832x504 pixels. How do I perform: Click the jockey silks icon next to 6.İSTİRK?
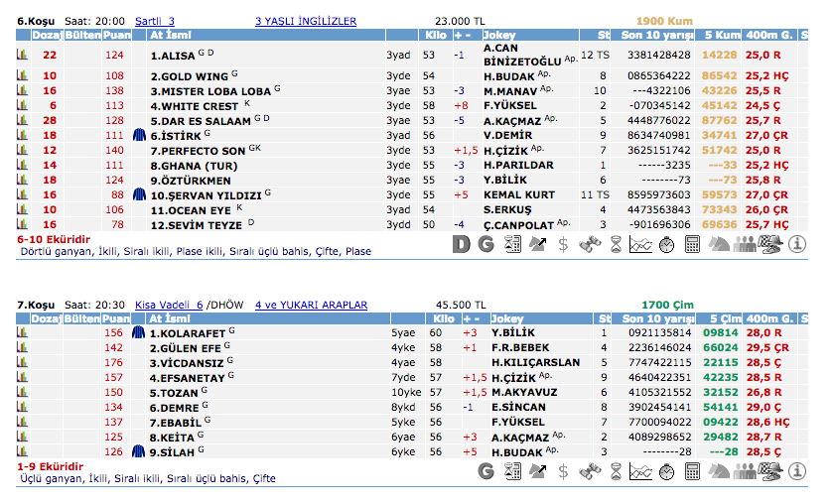(x=140, y=134)
